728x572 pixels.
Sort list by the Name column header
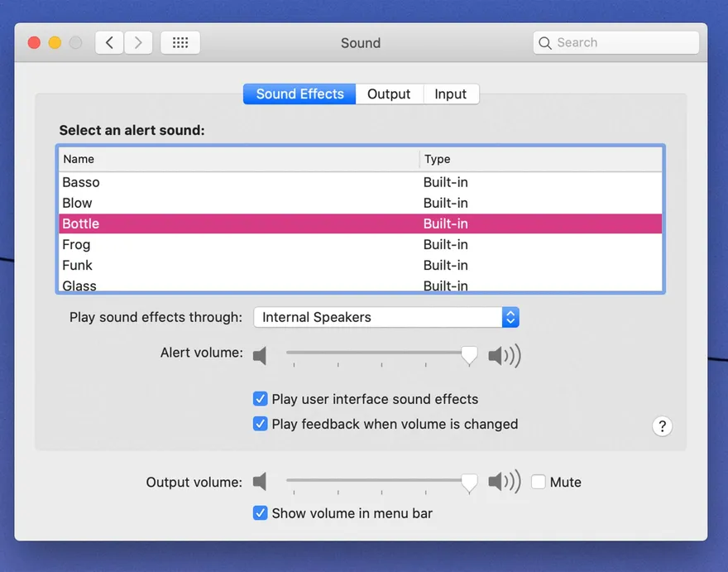tap(238, 159)
